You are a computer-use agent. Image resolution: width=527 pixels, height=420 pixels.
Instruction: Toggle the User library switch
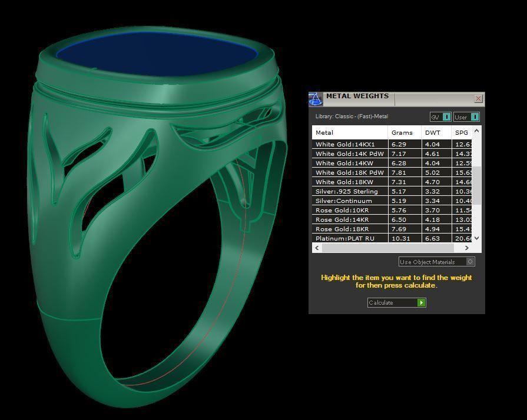pos(475,117)
